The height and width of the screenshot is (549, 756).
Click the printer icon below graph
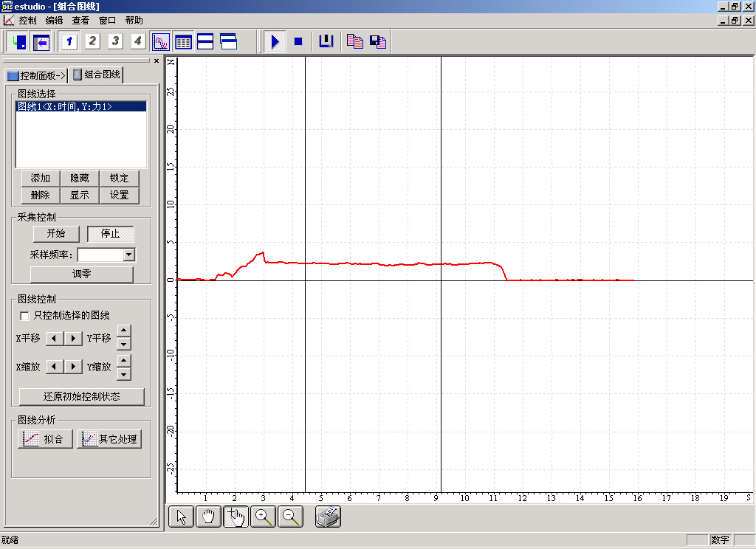coord(328,517)
